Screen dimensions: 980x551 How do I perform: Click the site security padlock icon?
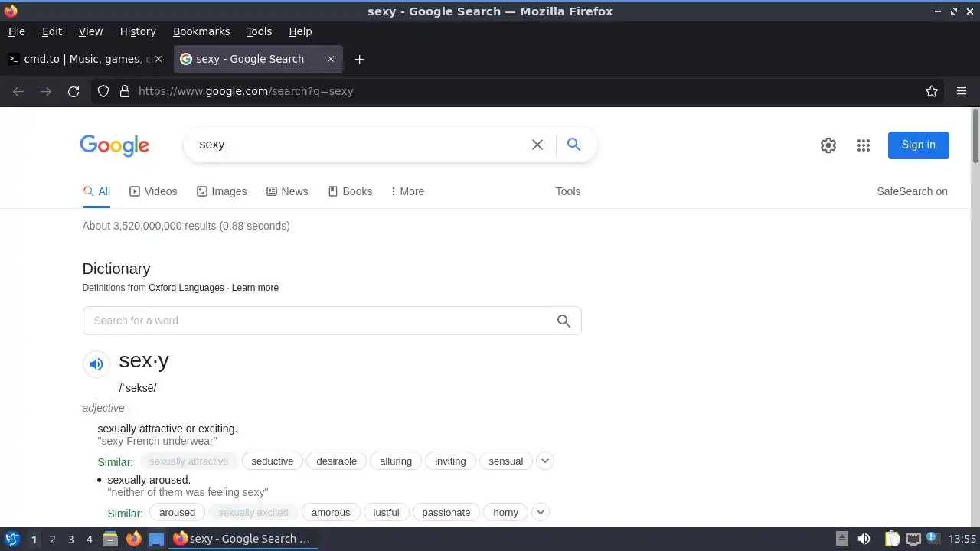coord(125,91)
